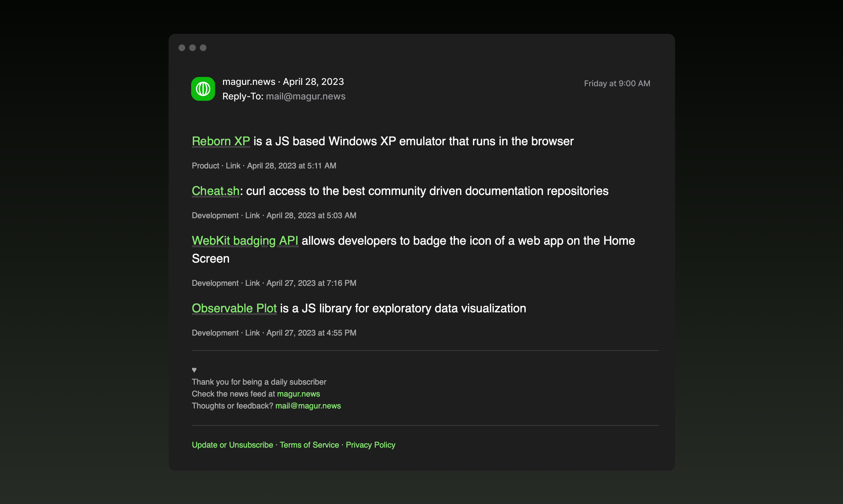This screenshot has height=504, width=843.
Task: Click the Reply-To address mail@magur.news
Action: 306,96
